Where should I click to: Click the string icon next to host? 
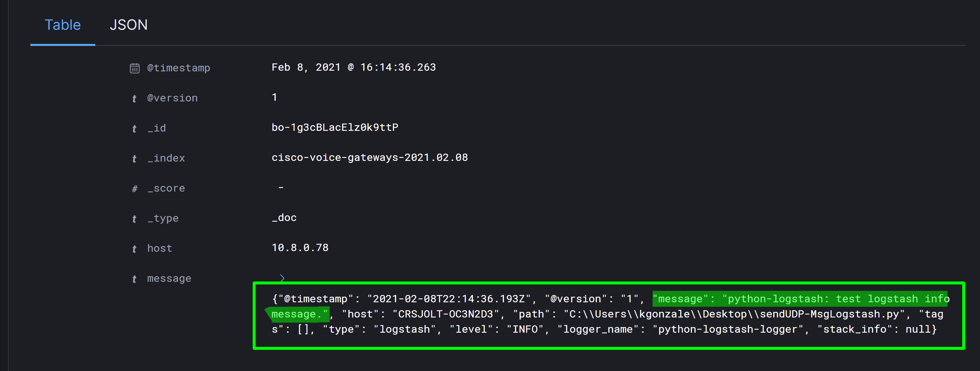[x=135, y=249]
